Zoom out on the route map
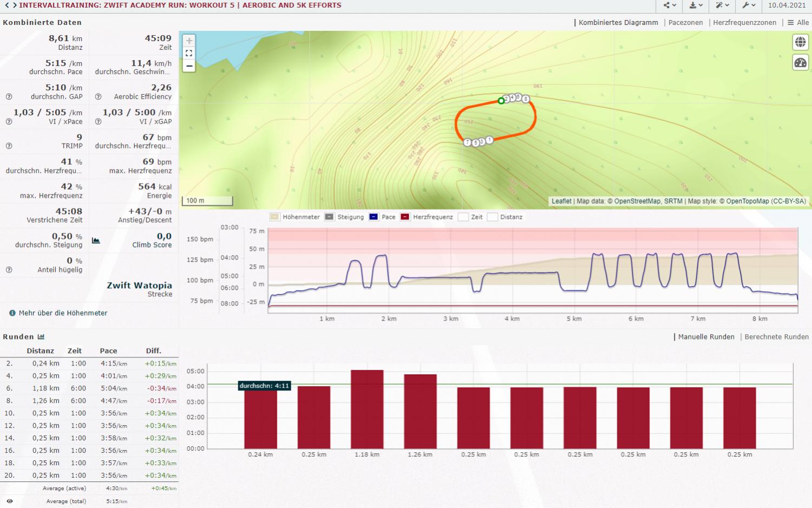812x508 pixels. coord(189,66)
